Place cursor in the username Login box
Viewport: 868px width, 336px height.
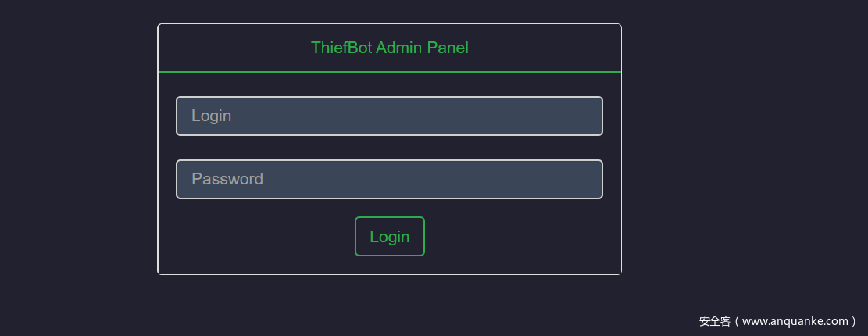(389, 116)
